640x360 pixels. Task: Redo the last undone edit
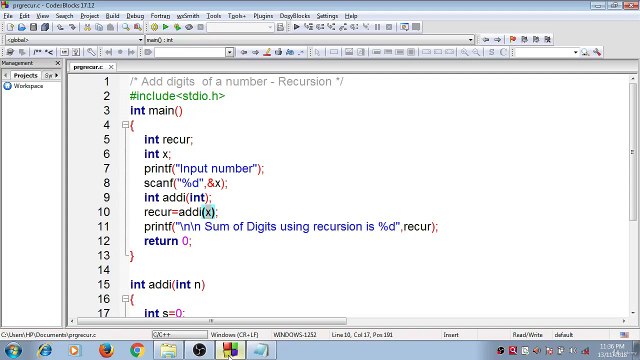72,27
